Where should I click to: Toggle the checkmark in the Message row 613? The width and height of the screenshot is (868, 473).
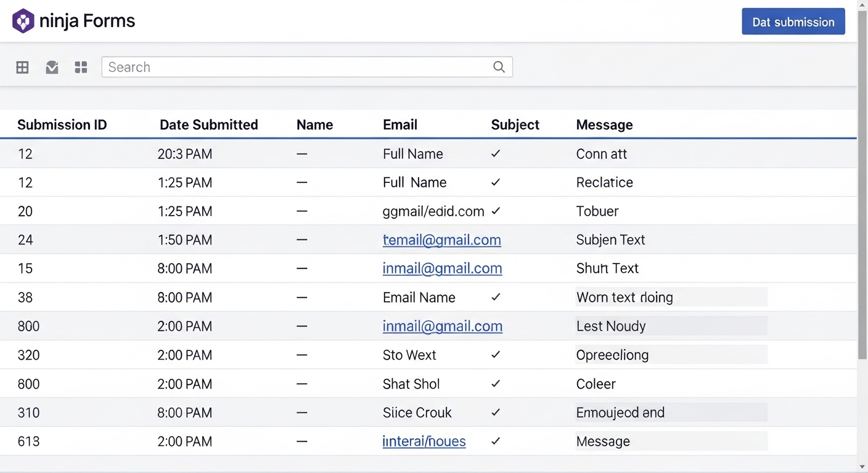[496, 441]
